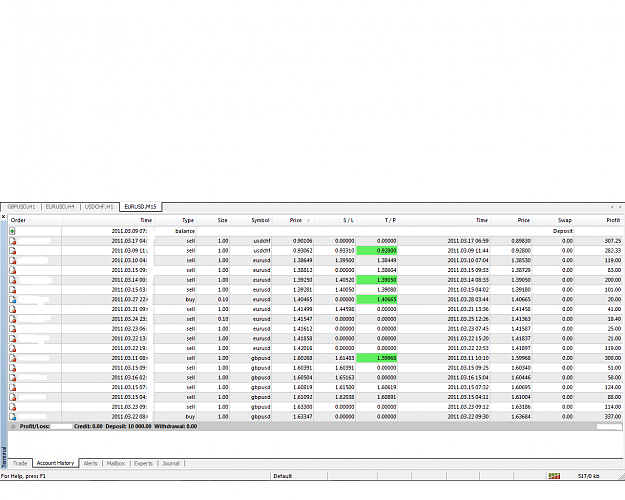Open the USDCHF,H1 chart tab
Screen dimensions: 625x500
99,207
